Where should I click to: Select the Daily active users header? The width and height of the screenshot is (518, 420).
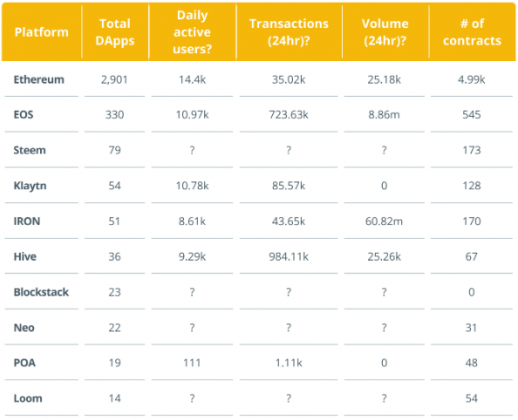point(192,32)
